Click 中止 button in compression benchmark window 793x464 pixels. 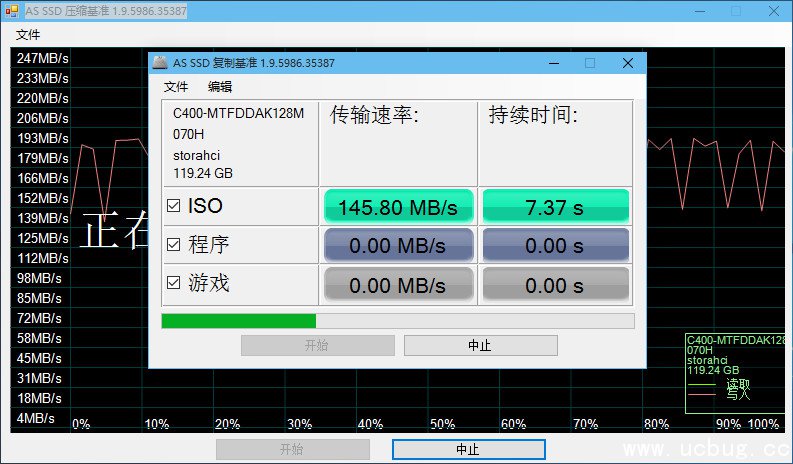pyautogui.click(x=468, y=449)
